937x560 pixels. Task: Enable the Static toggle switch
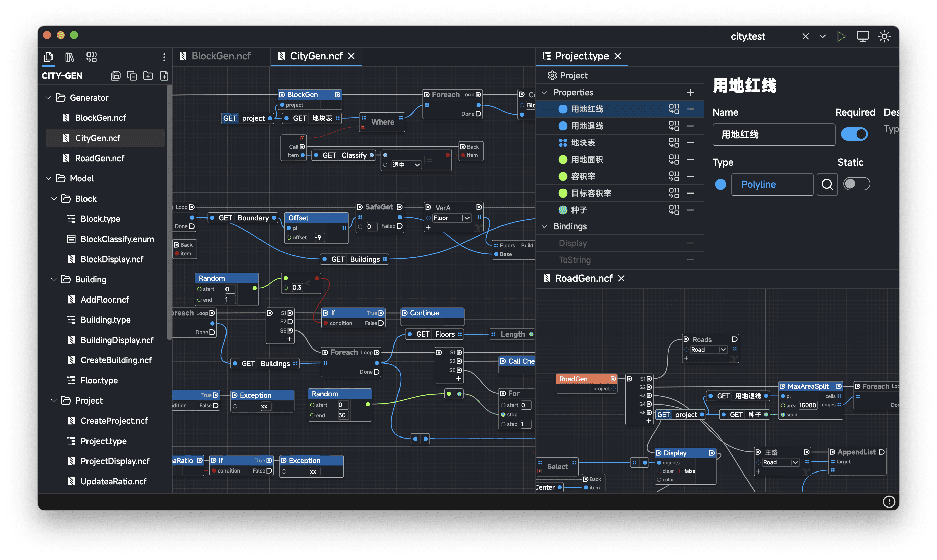pos(856,184)
